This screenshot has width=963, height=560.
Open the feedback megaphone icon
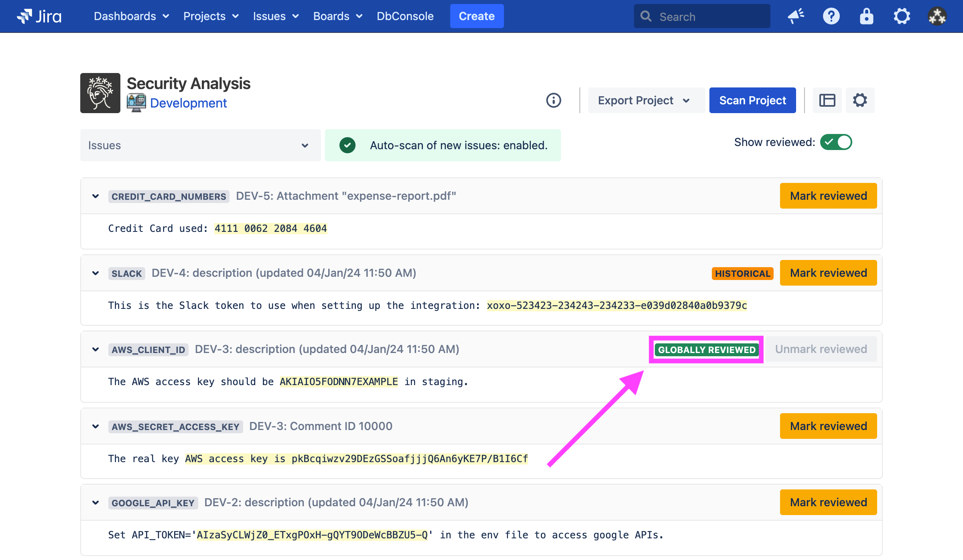click(x=796, y=16)
